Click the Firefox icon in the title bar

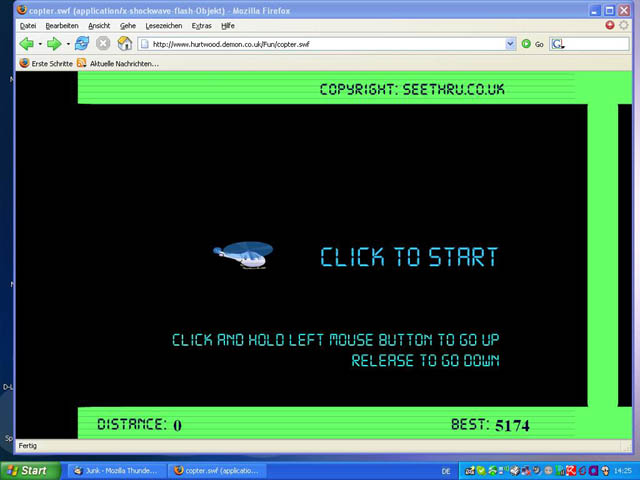[x=22, y=9]
